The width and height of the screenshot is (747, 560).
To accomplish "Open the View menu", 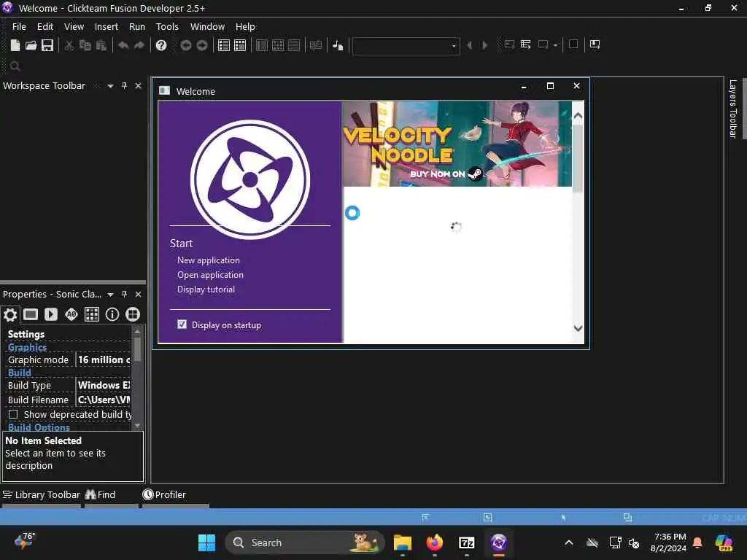I will coord(74,27).
